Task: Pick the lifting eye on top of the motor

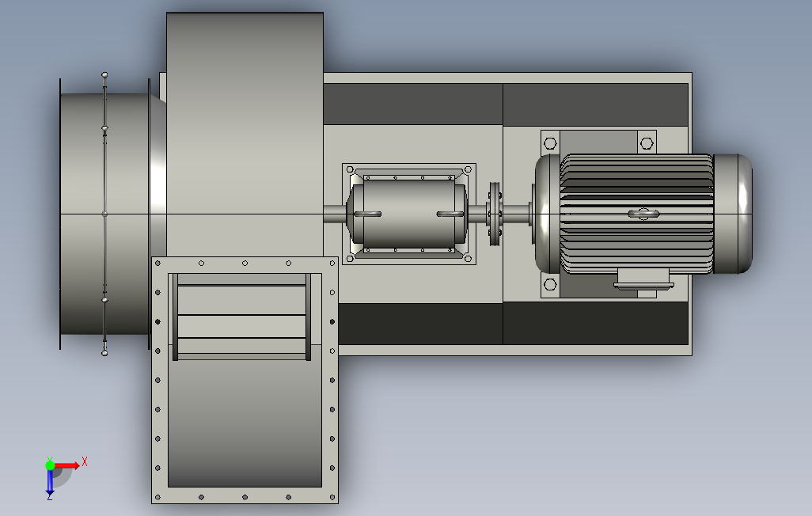Action: [x=643, y=214]
